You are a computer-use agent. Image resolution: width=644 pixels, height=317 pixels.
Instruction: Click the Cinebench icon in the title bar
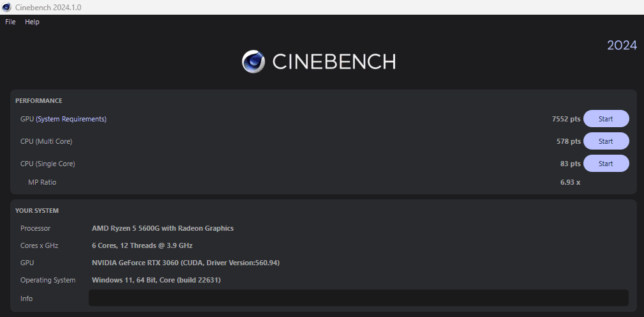[x=6, y=7]
